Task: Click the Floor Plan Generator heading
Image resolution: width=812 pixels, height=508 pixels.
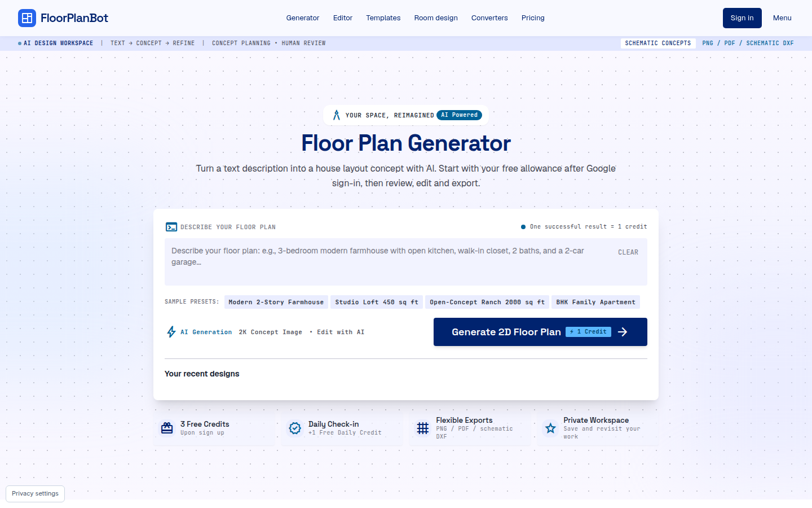Action: pyautogui.click(x=406, y=143)
